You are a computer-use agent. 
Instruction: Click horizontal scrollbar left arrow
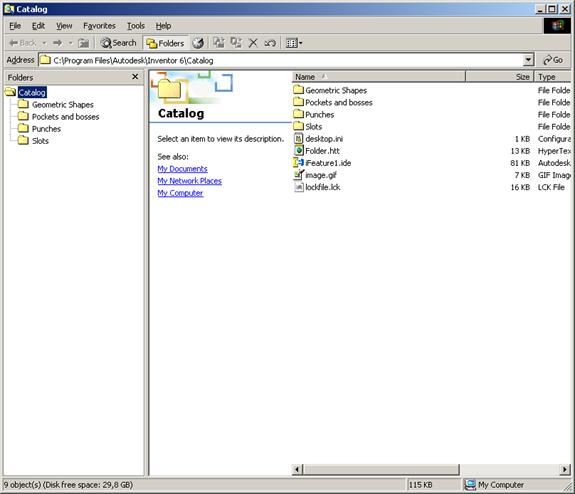click(297, 469)
